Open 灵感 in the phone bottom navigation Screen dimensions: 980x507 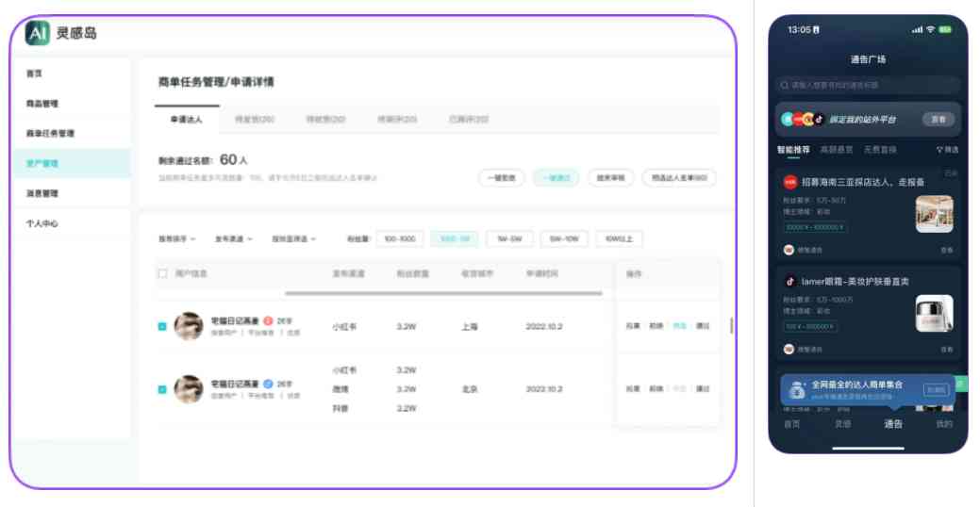click(x=842, y=424)
